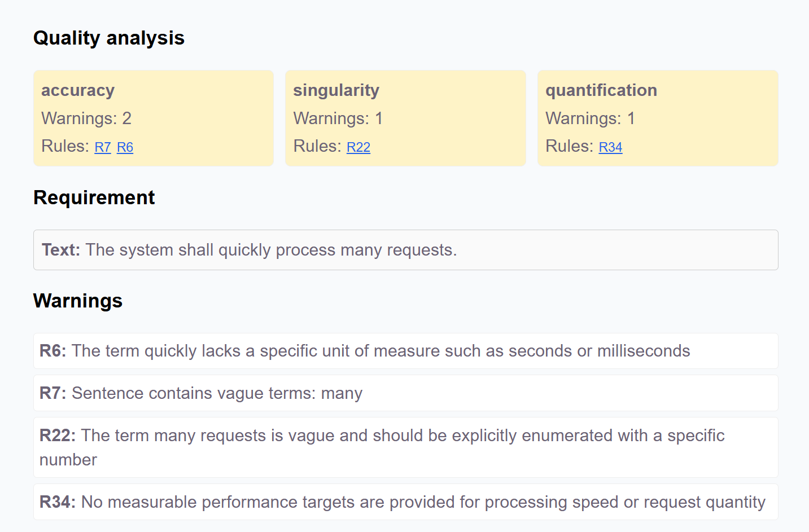
Task: Click the accuracy card title
Action: click(x=78, y=90)
